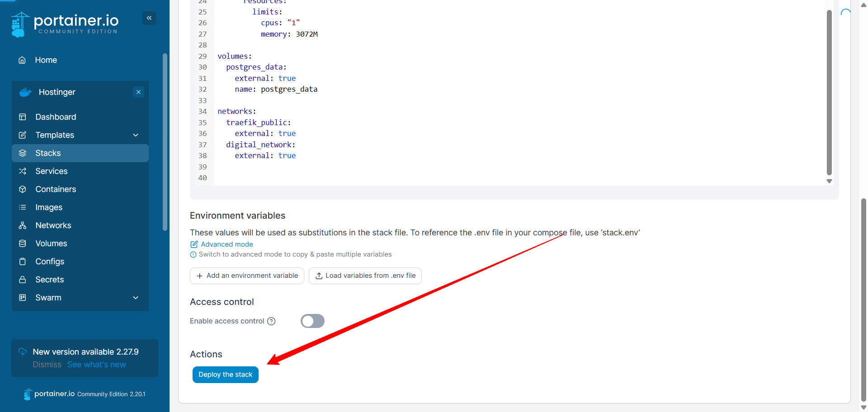Go to Images in sidebar
This screenshot has height=412, width=868.
(49, 207)
